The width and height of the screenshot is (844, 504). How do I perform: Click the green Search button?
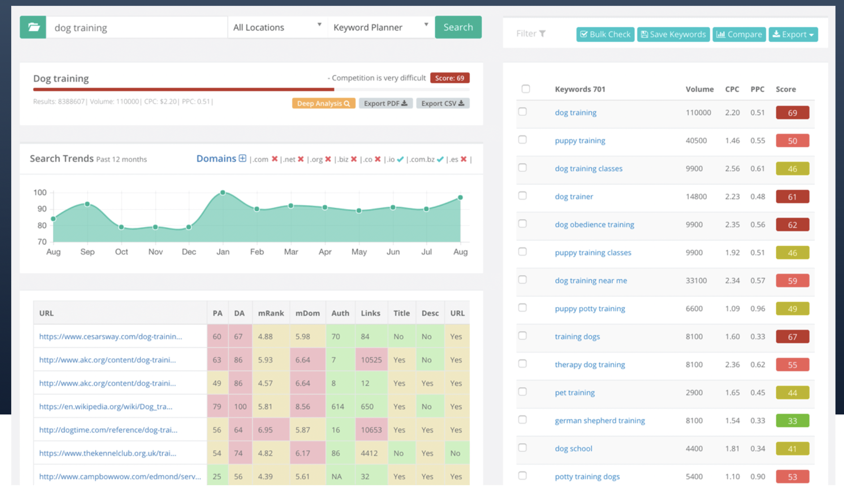[x=458, y=27]
